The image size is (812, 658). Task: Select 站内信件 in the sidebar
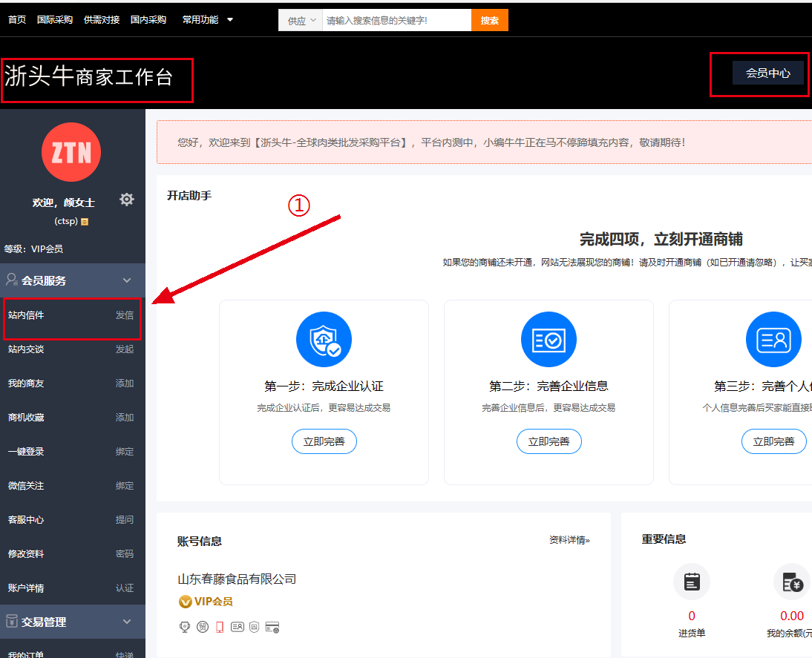[27, 315]
